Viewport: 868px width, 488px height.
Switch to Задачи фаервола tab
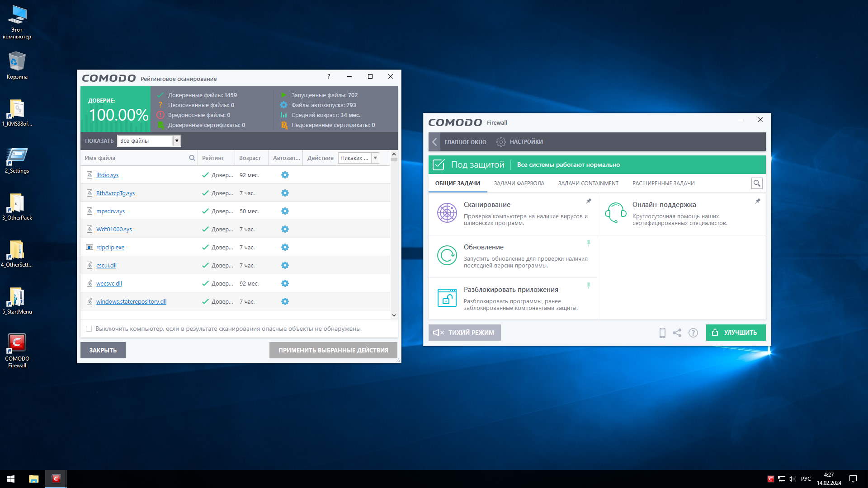(x=519, y=183)
